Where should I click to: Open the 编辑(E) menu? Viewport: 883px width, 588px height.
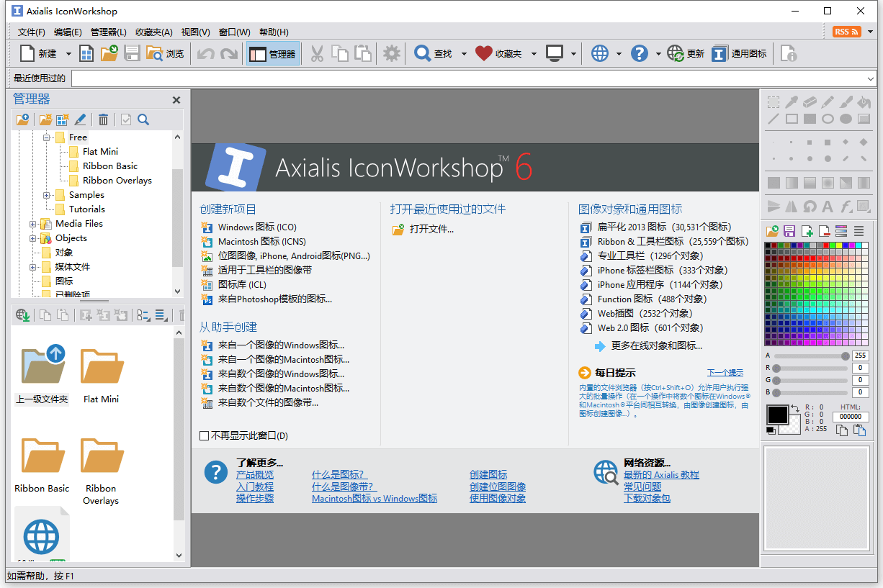pos(68,32)
